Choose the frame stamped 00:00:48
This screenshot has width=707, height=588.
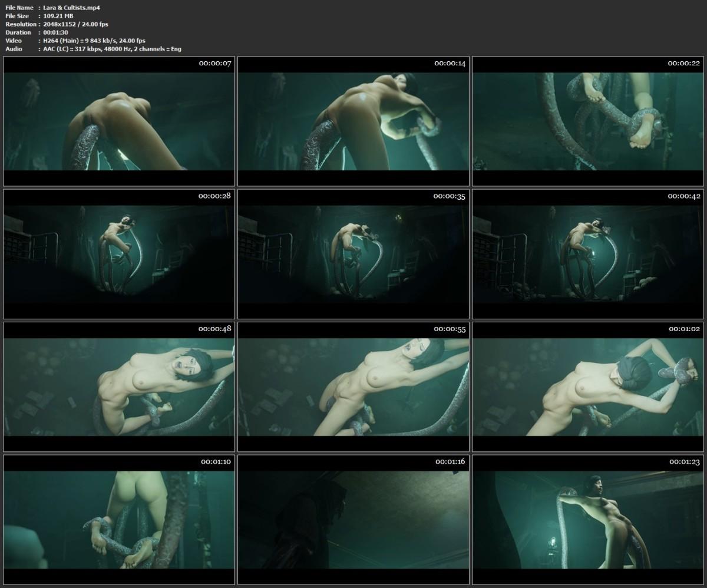pos(119,387)
